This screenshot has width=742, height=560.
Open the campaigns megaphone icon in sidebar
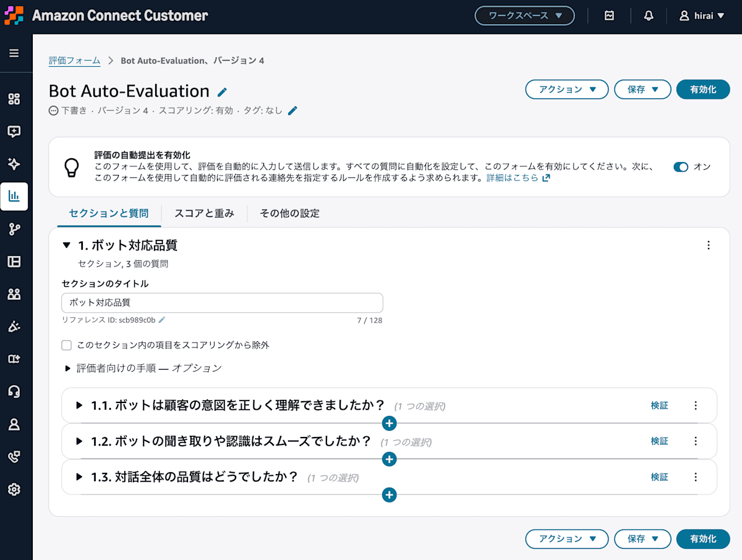[x=14, y=326]
